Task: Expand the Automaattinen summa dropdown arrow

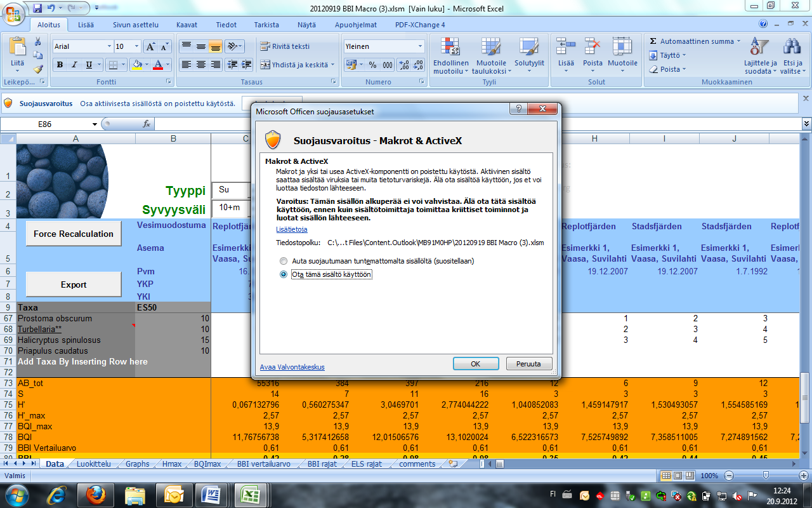Action: tap(738, 41)
